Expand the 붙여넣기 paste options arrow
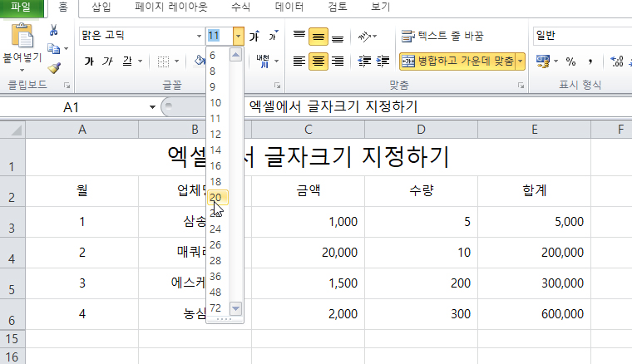This screenshot has height=364, width=632. tap(22, 70)
